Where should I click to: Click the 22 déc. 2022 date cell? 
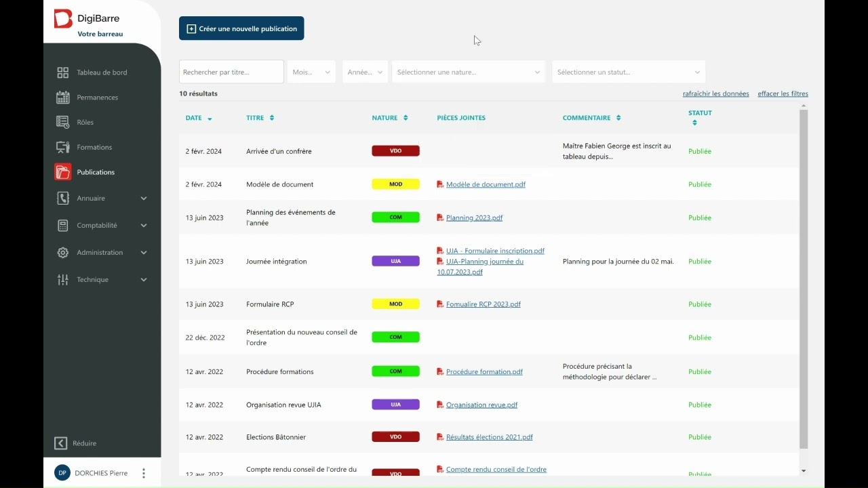tap(205, 338)
